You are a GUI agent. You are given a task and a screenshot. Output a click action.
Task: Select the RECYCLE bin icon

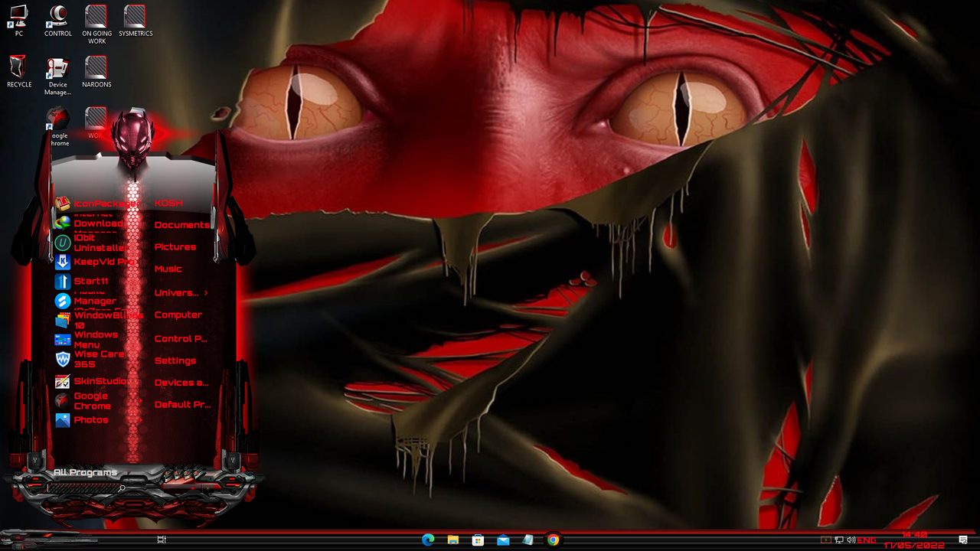click(x=19, y=72)
